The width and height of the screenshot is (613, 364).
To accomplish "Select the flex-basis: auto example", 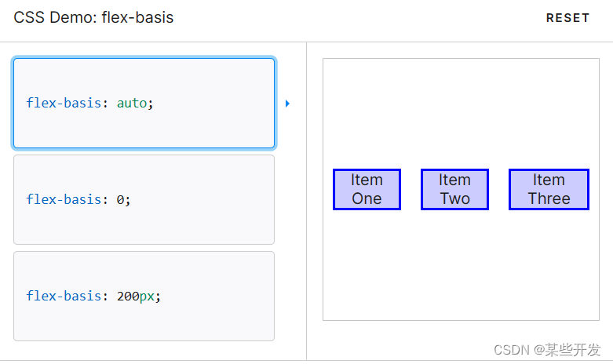I will click(x=144, y=103).
